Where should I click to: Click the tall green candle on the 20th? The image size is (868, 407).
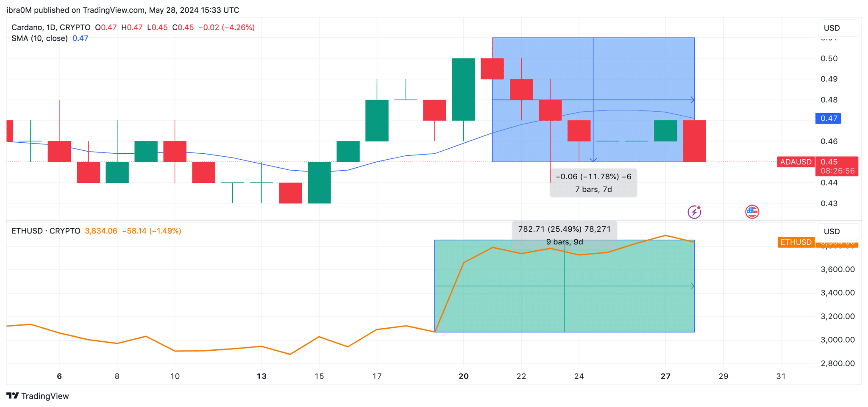pyautogui.click(x=463, y=89)
